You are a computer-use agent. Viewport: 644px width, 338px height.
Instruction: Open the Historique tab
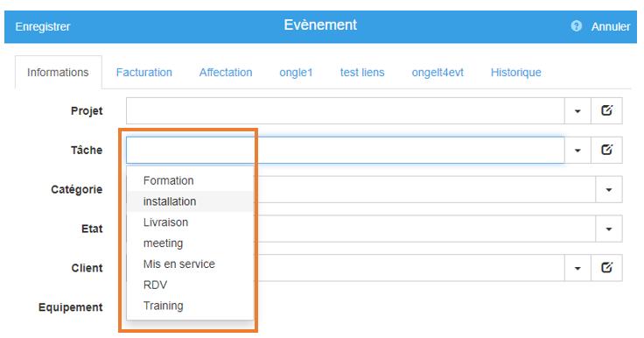(x=516, y=73)
